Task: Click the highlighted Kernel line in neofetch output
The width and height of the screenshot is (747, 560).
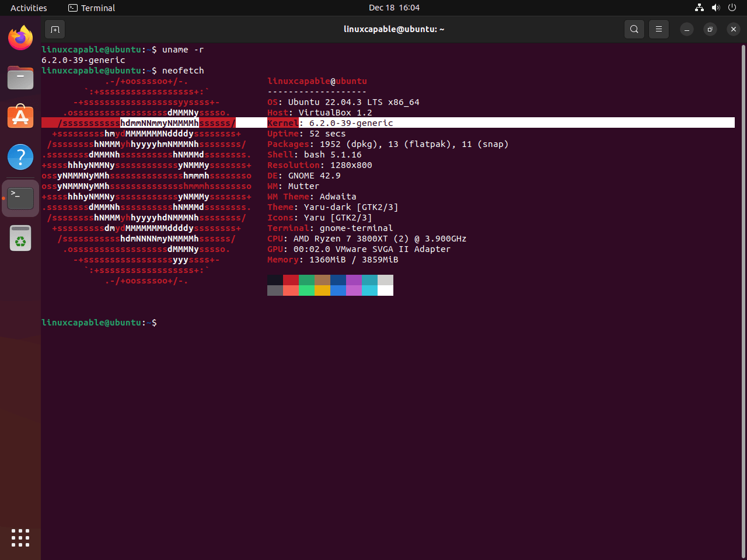Action: coord(330,123)
